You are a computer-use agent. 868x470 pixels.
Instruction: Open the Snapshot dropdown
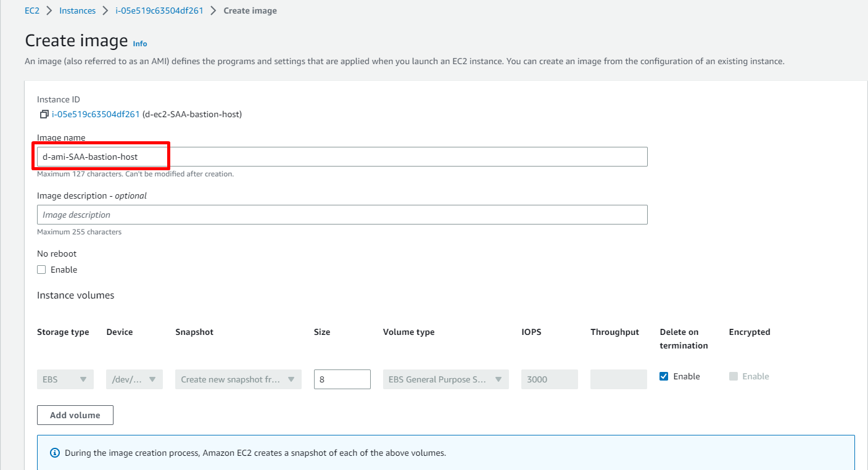click(238, 379)
